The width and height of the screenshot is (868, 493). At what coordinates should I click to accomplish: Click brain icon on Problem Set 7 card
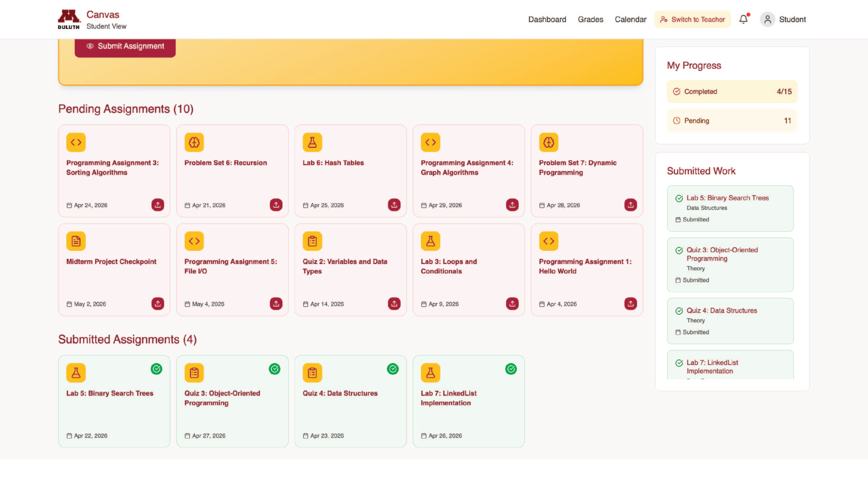click(549, 142)
